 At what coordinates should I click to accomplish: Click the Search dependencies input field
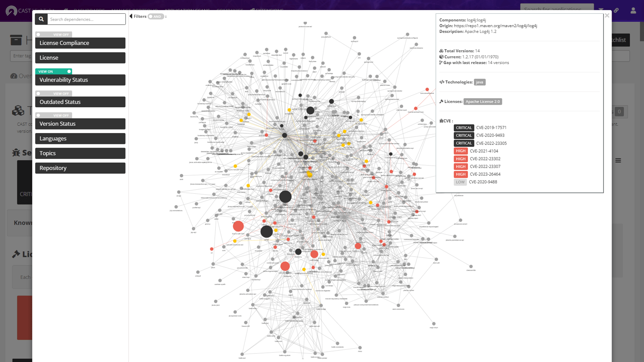[x=86, y=19]
